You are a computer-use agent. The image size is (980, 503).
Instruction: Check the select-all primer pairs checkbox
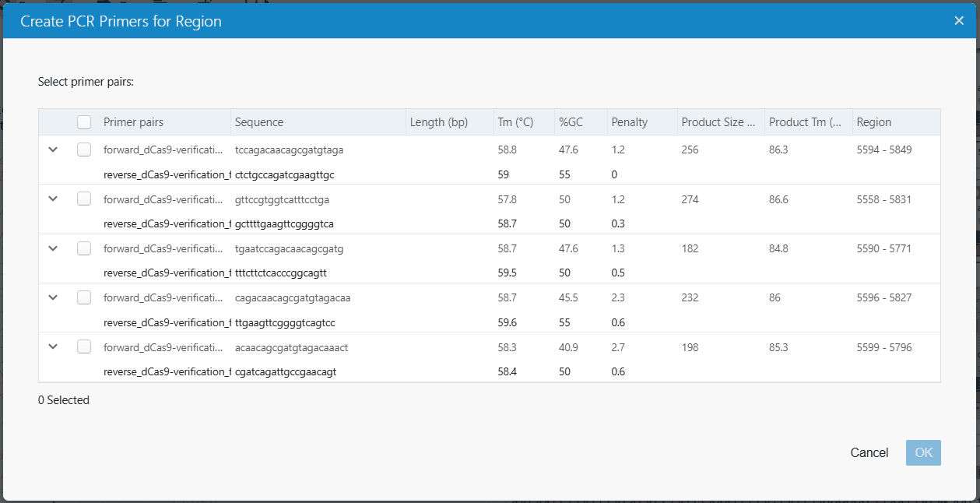[84, 122]
